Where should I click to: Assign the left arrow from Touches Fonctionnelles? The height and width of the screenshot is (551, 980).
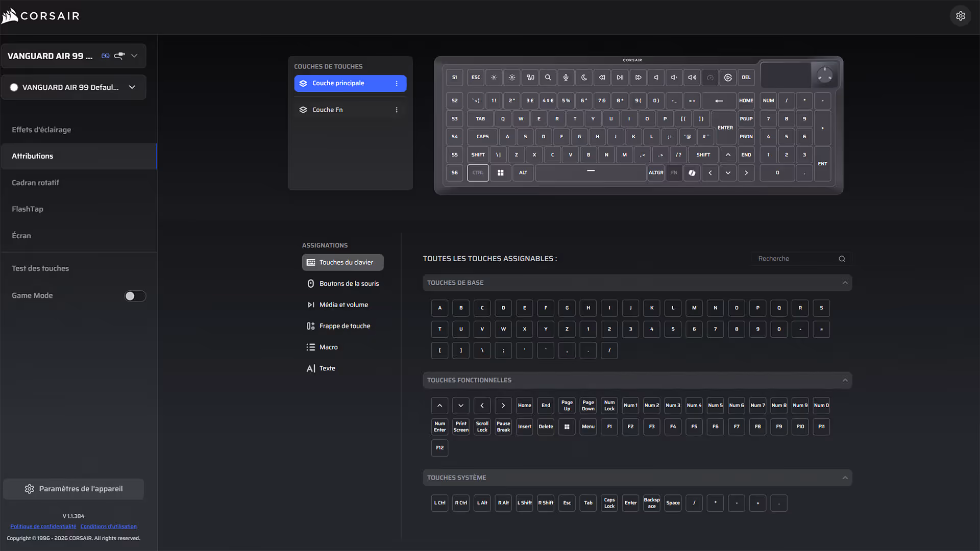(x=482, y=406)
